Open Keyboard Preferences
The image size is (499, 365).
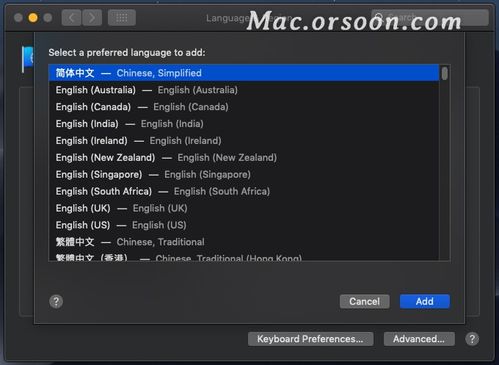point(310,339)
